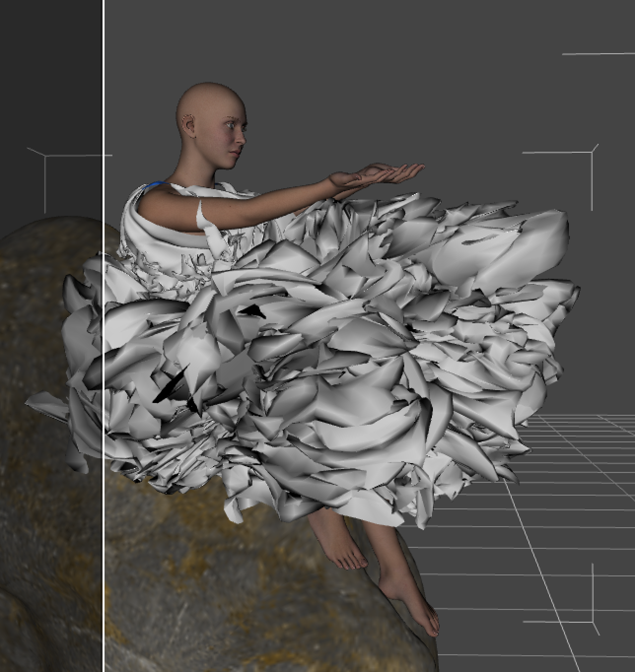Click the white armband on the arm
635x672 pixels.
pyautogui.click(x=204, y=217)
